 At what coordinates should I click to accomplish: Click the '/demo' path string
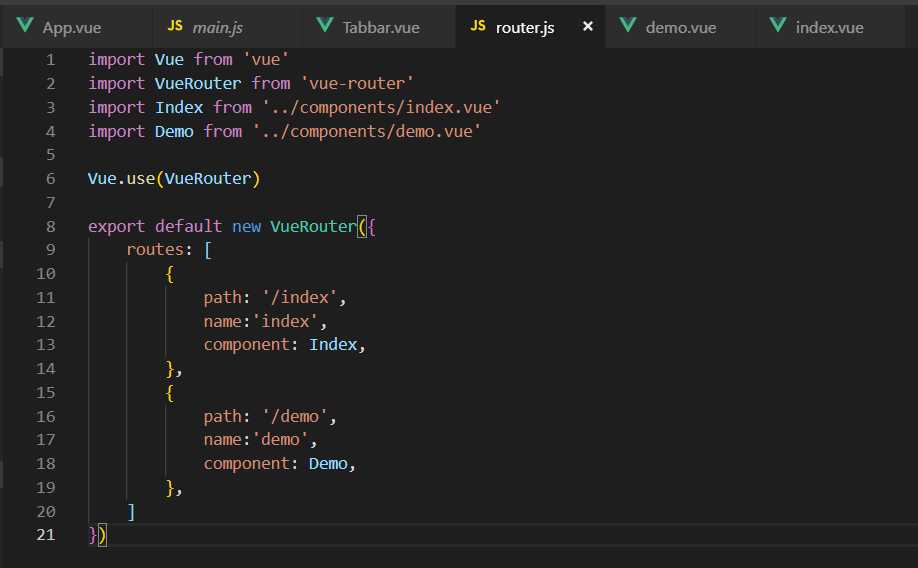pyautogui.click(x=295, y=416)
